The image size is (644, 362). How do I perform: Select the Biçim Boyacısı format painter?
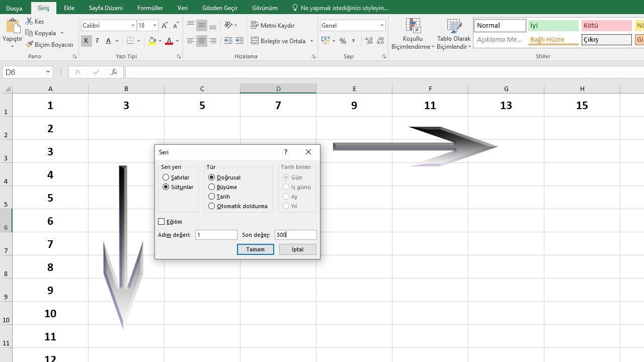(x=49, y=45)
